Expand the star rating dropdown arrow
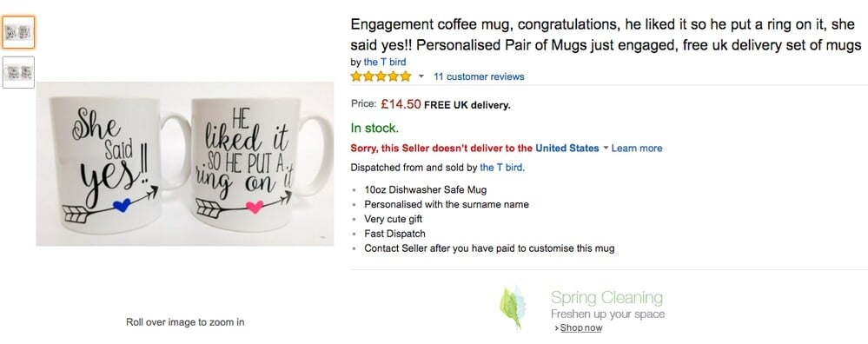Image resolution: width=868 pixels, height=344 pixels. [x=421, y=76]
